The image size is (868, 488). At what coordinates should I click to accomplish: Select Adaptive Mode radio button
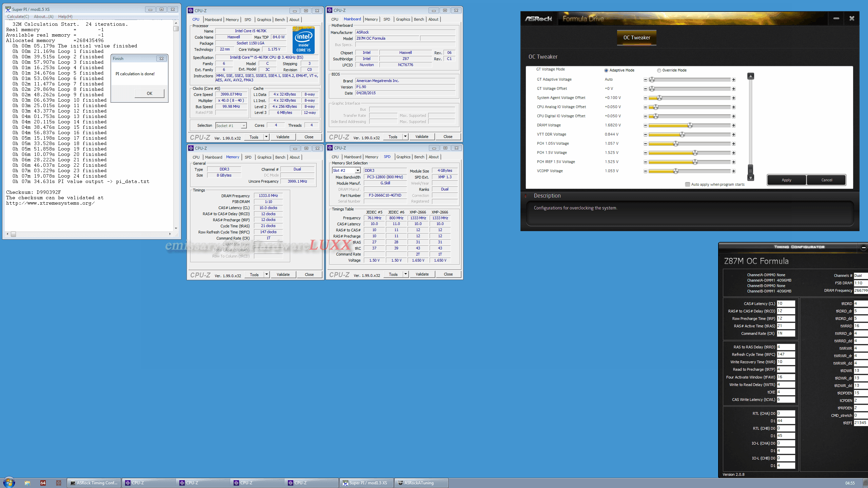(x=606, y=70)
